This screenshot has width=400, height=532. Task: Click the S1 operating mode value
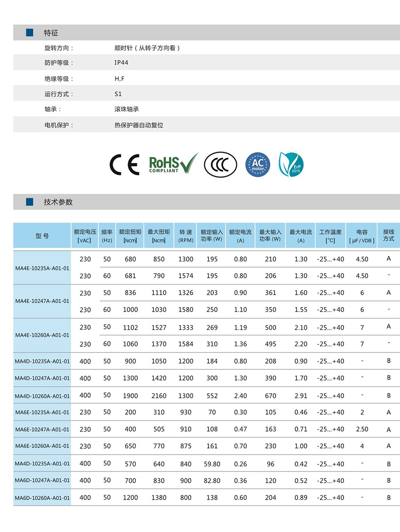click(x=118, y=94)
